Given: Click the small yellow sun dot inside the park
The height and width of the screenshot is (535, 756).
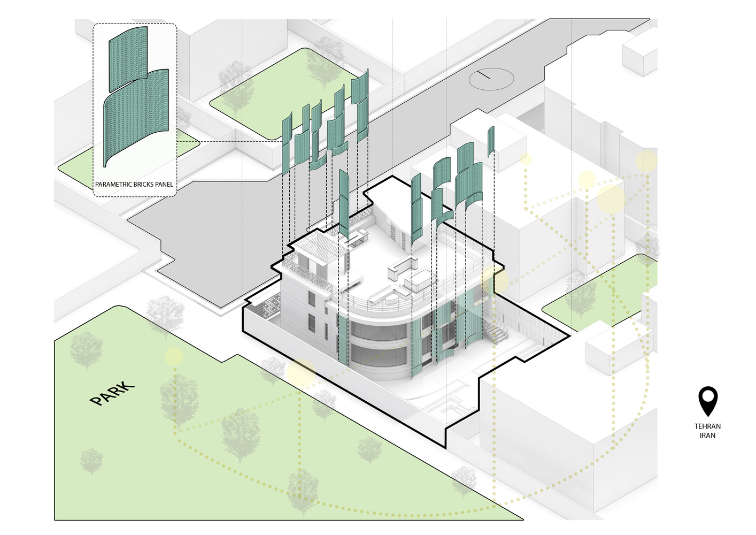Looking at the screenshot, I should (x=174, y=356).
